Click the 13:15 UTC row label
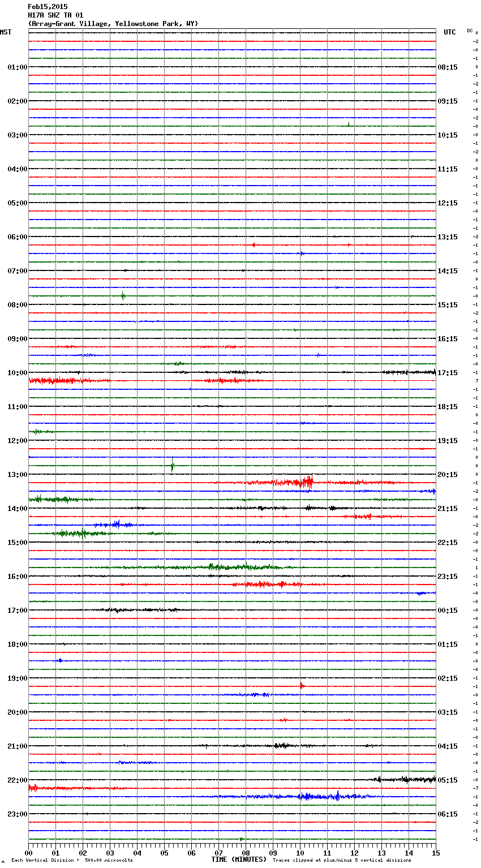Viewport: 481px width, 868px height. (x=448, y=237)
